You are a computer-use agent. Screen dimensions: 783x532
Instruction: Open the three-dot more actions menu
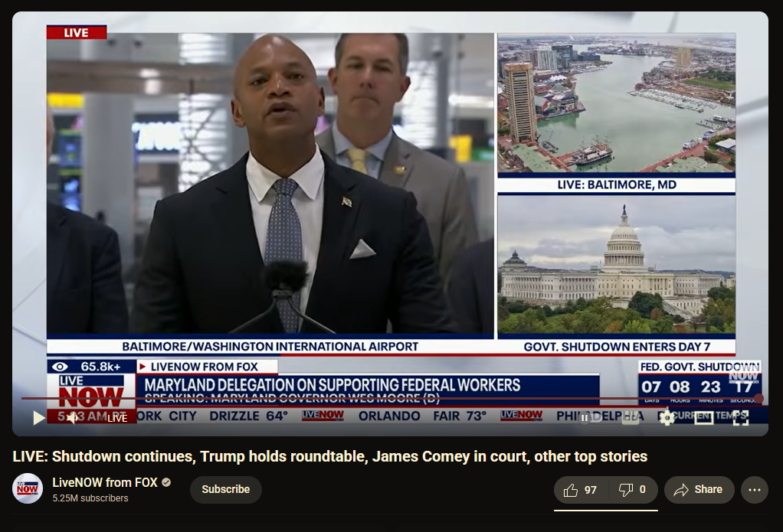(755, 490)
